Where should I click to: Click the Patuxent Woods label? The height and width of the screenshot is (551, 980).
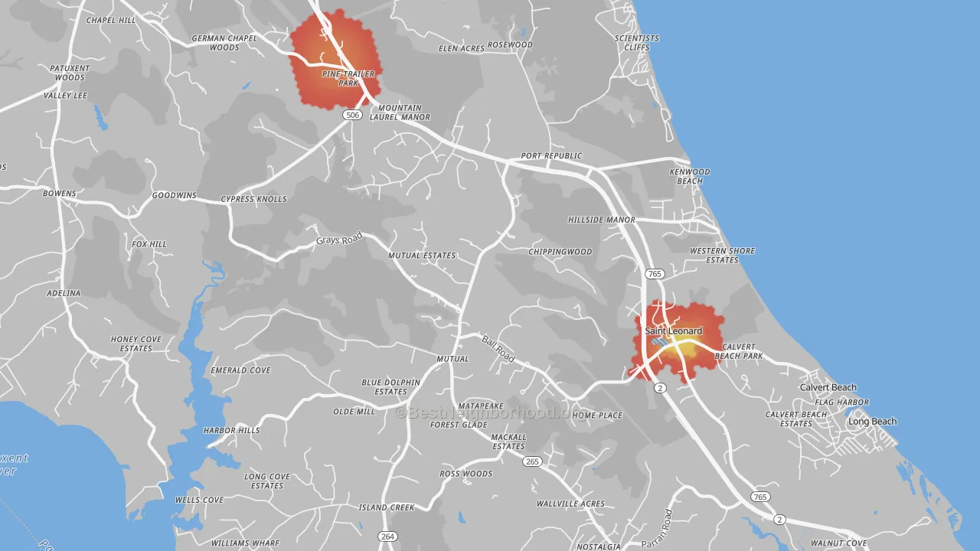[70, 73]
